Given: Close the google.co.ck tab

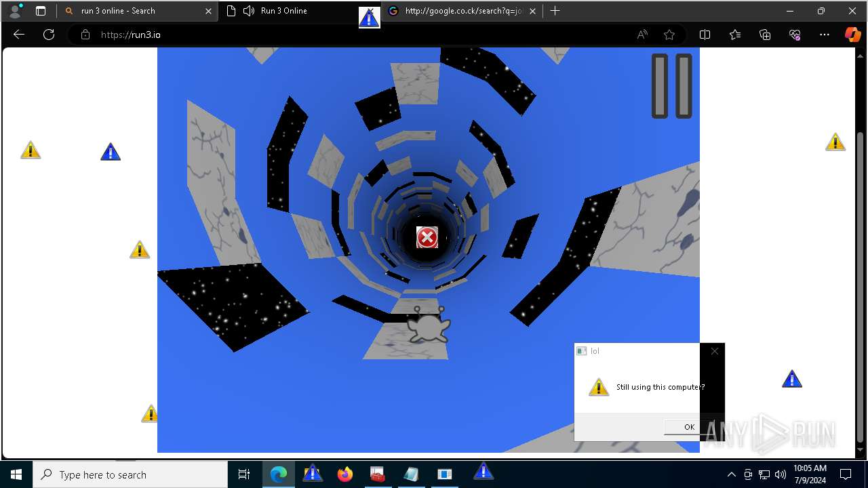Looking at the screenshot, I should pyautogui.click(x=532, y=11).
